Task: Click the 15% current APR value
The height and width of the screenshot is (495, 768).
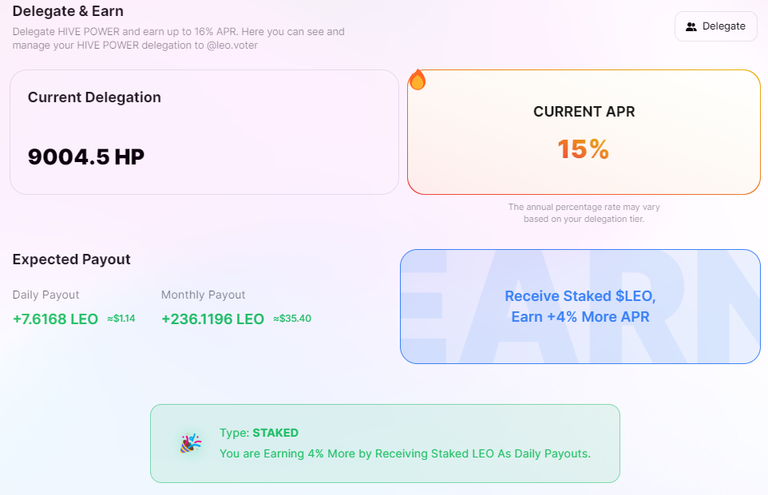Action: click(x=583, y=149)
